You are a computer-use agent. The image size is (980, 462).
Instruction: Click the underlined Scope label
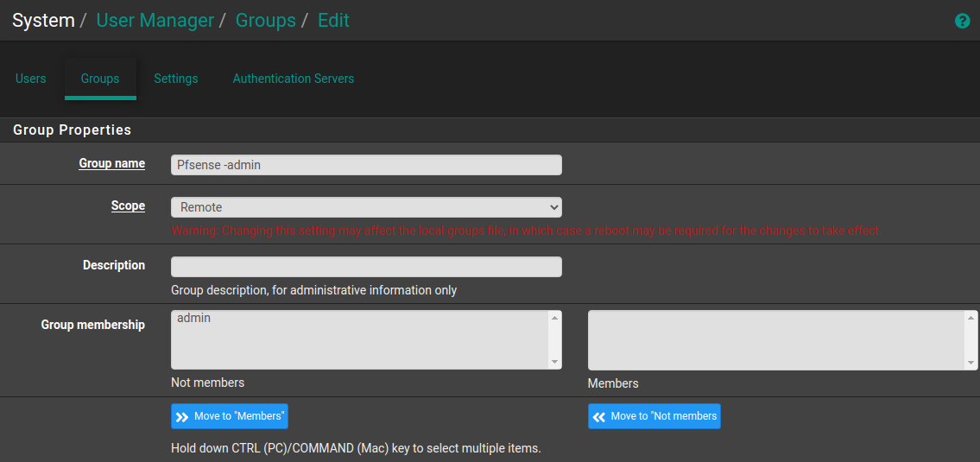pos(128,206)
